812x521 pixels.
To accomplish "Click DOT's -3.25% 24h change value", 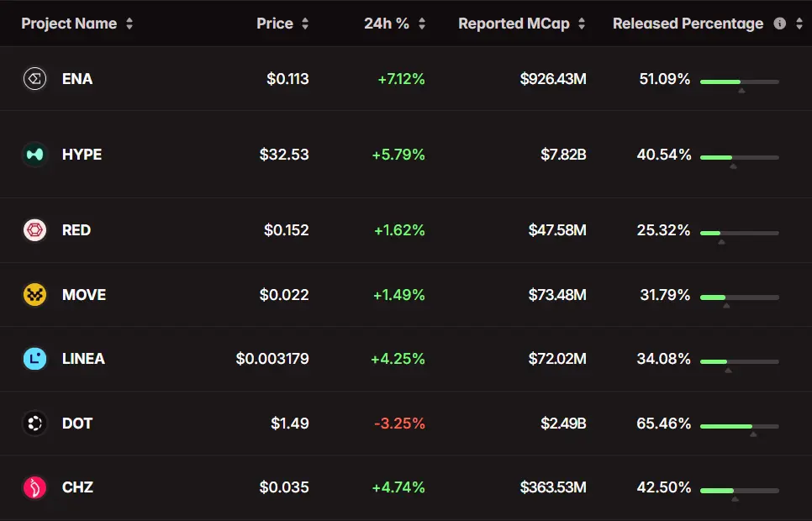I will 399,424.
